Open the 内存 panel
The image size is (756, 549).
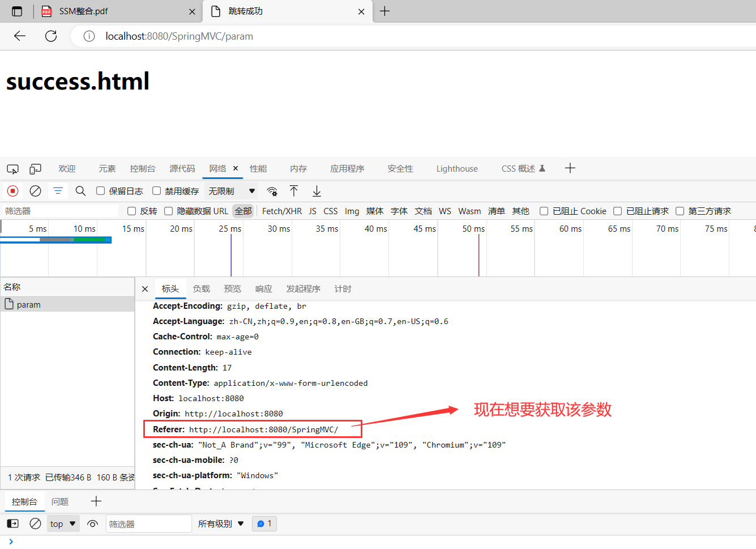pos(298,169)
